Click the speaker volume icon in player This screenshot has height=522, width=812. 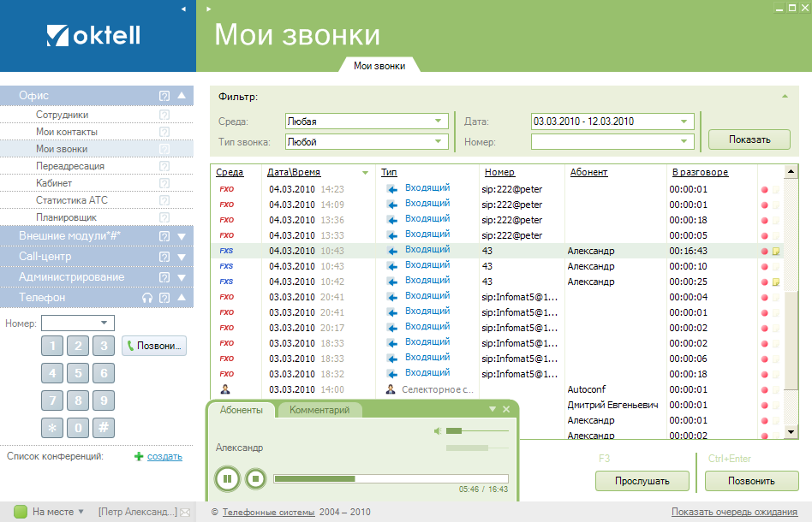(x=439, y=430)
